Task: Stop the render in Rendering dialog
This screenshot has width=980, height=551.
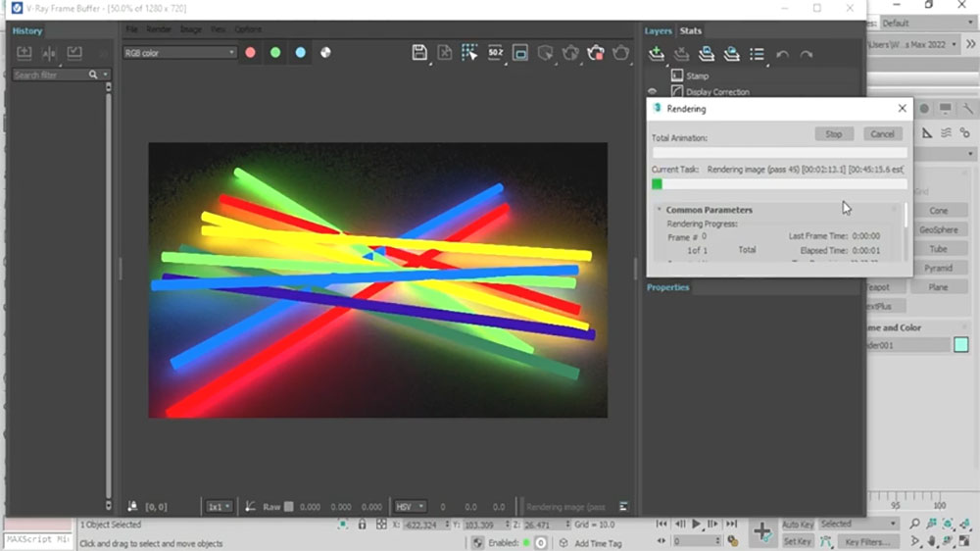Action: [834, 134]
